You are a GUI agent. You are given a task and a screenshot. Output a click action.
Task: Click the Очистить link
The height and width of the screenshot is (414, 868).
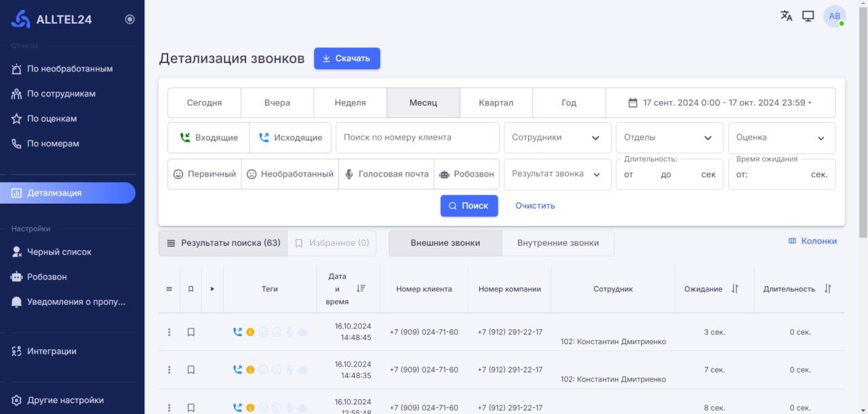coord(535,206)
